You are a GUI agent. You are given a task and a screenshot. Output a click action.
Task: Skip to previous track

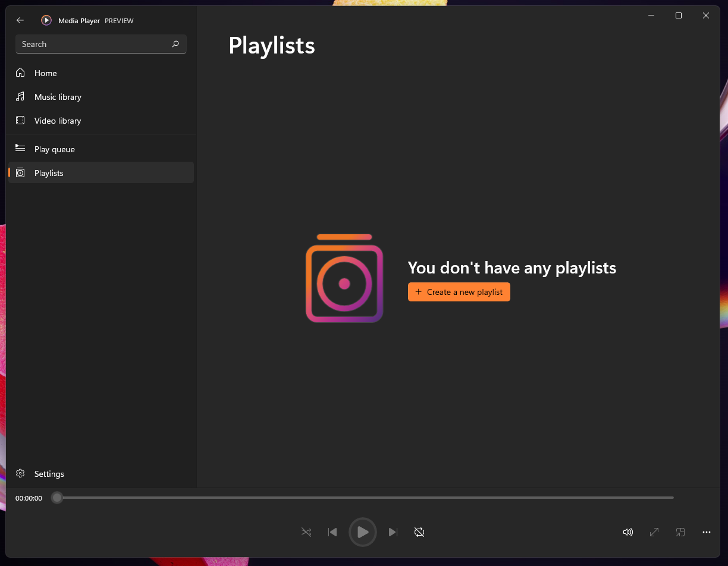(x=332, y=532)
